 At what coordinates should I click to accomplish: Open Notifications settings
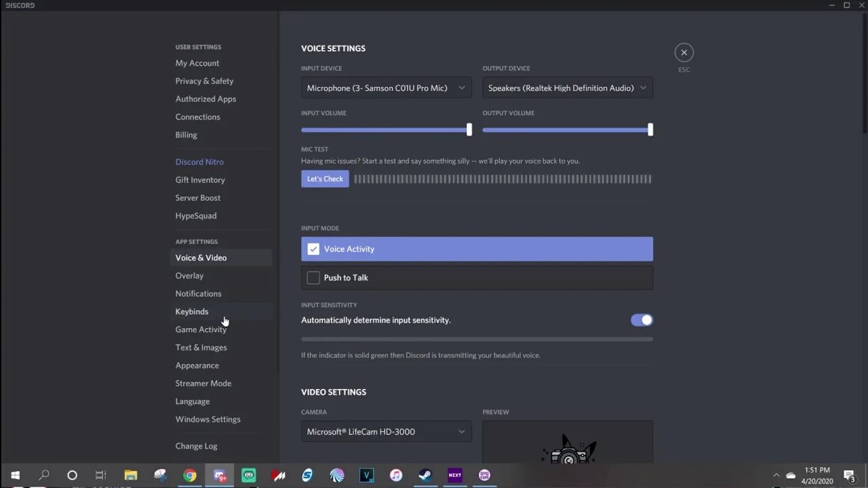198,293
